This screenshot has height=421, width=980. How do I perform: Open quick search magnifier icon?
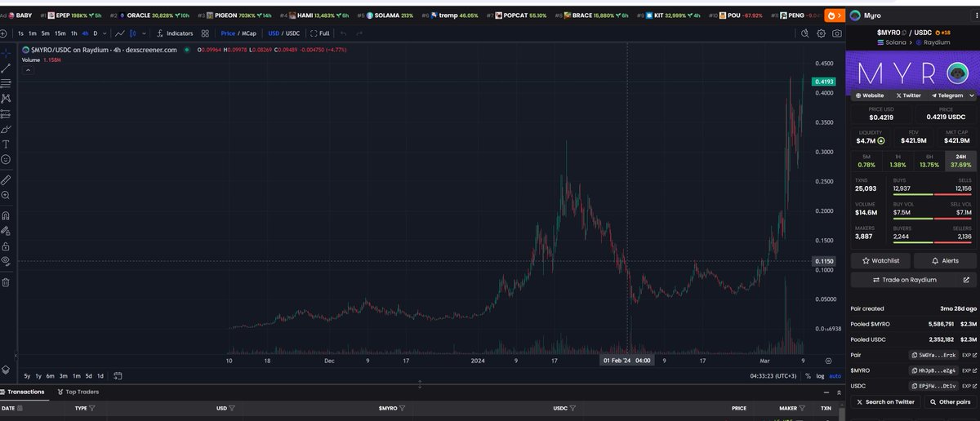(804, 33)
